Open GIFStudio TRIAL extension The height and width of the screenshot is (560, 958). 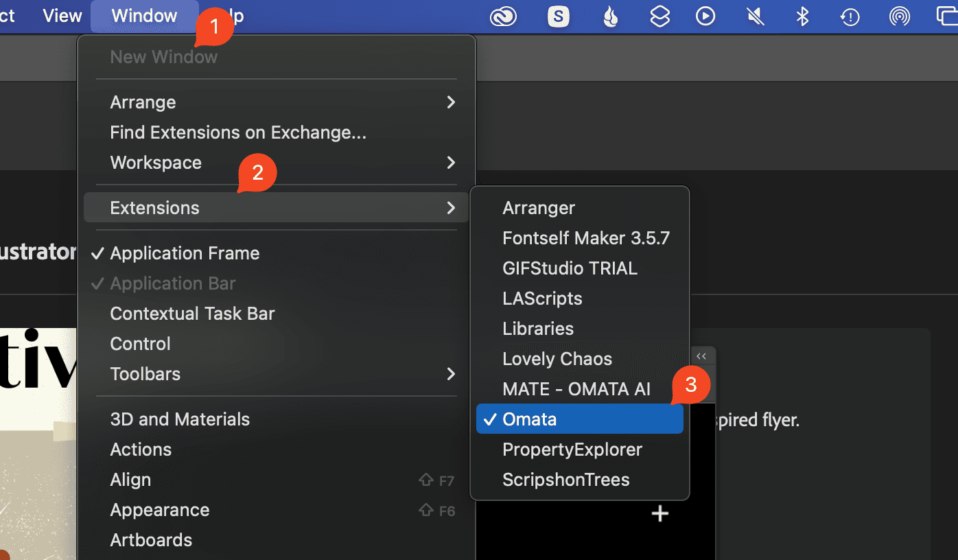tap(580, 268)
